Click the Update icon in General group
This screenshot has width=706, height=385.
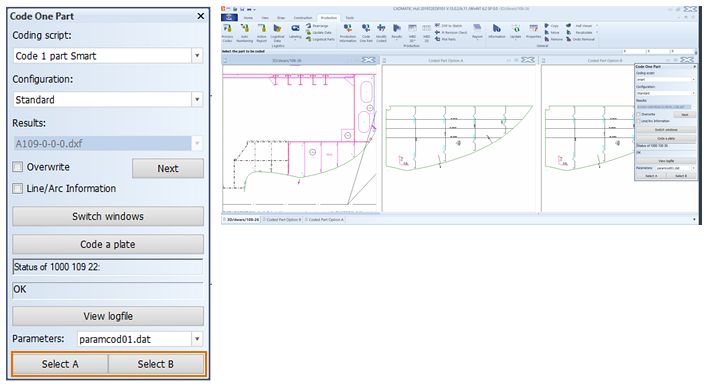click(516, 31)
